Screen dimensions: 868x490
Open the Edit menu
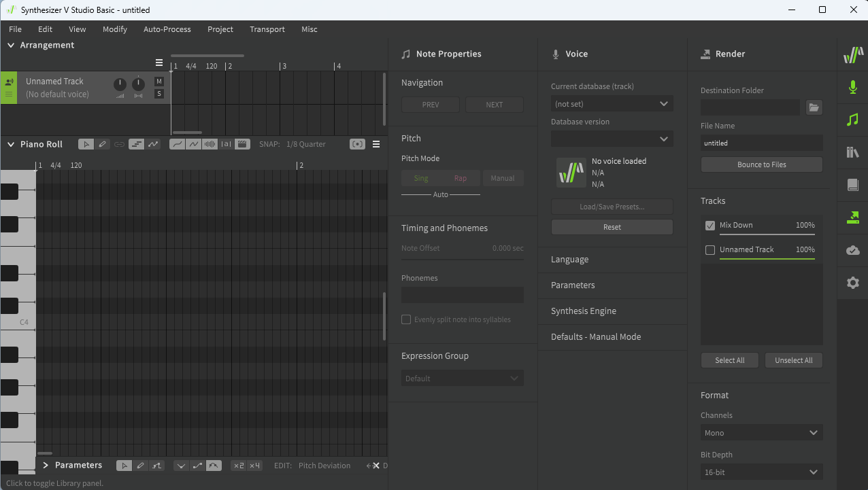(45, 29)
